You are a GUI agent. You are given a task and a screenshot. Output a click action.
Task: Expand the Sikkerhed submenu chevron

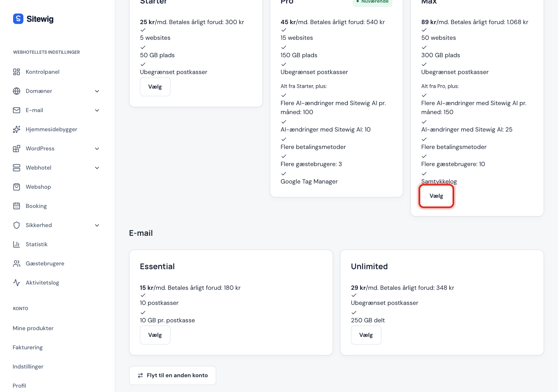coord(97,225)
